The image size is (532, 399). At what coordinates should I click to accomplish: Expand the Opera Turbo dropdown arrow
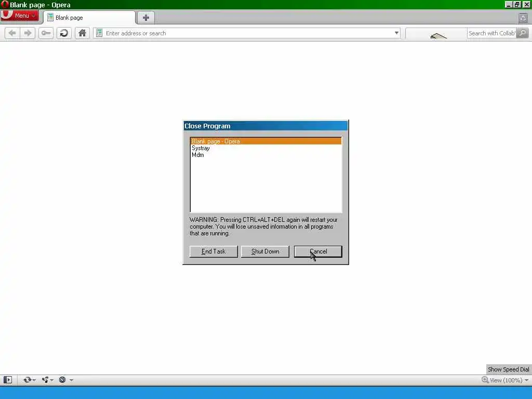71,380
